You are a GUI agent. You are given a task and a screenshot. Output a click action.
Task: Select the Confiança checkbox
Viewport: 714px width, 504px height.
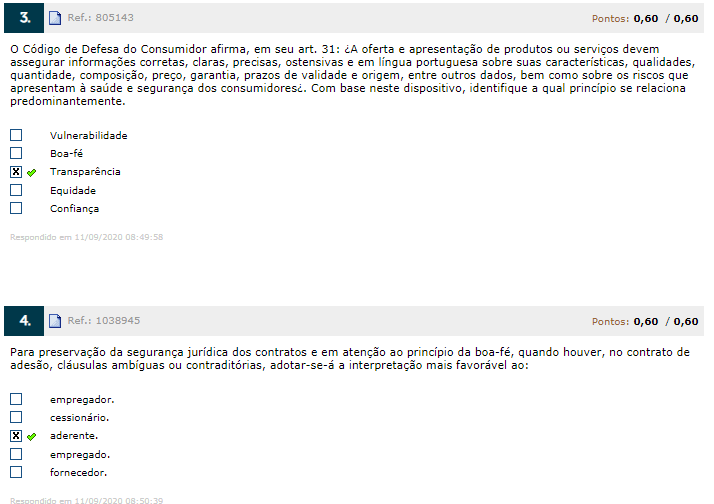16,208
